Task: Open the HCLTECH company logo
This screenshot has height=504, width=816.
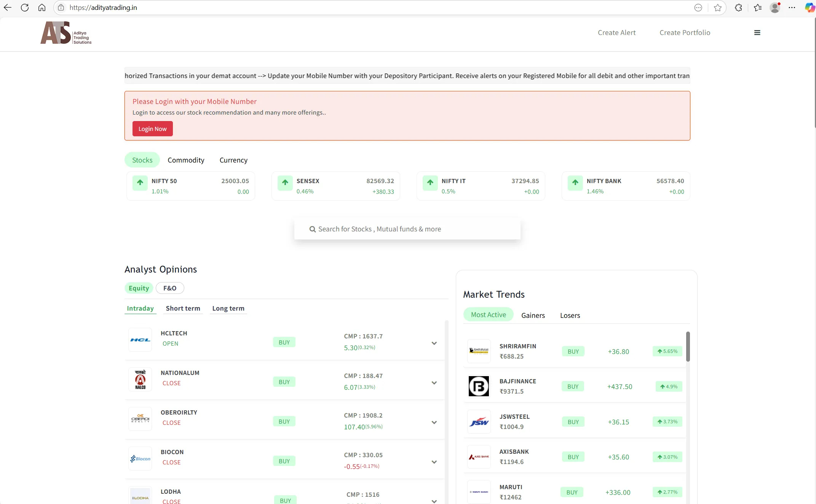Action: pos(140,340)
